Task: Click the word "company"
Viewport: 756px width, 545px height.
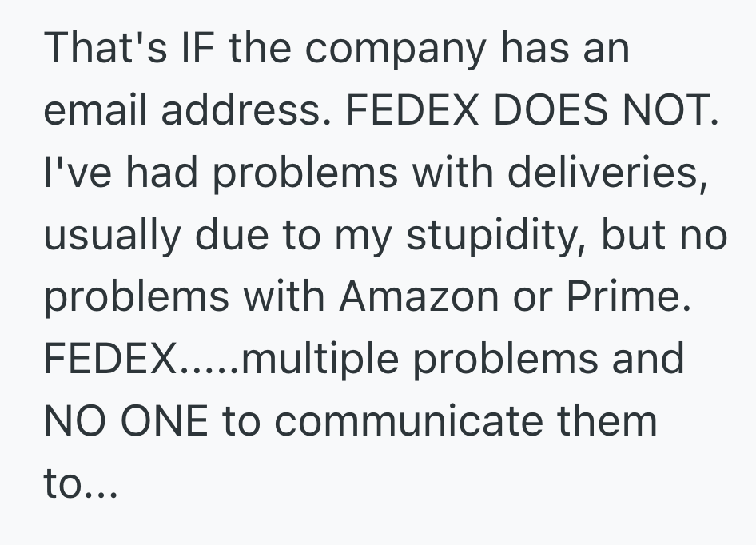Action: [395, 50]
